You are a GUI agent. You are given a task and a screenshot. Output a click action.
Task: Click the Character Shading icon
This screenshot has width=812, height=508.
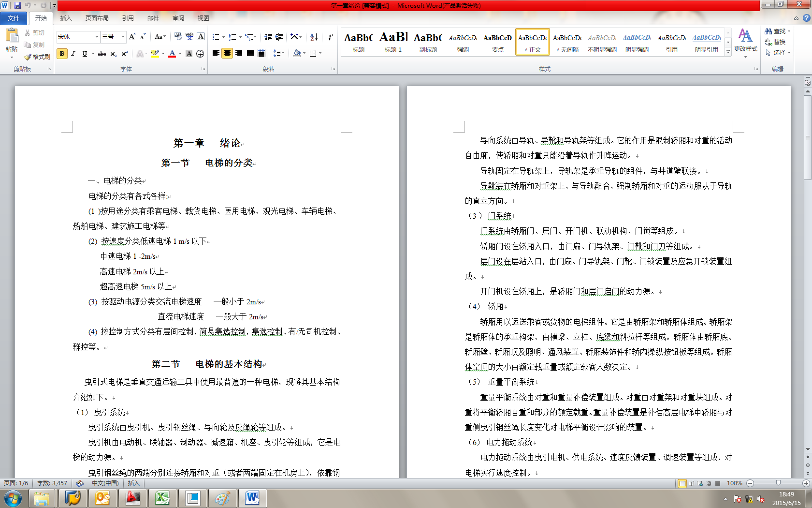189,54
